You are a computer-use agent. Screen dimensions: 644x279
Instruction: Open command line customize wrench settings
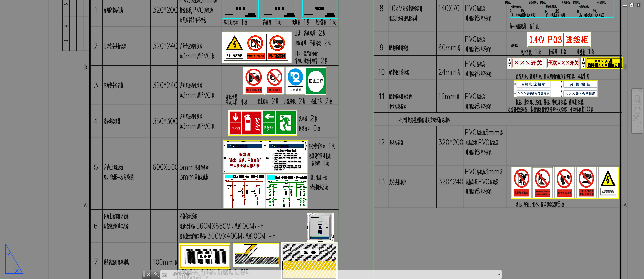click(156, 274)
